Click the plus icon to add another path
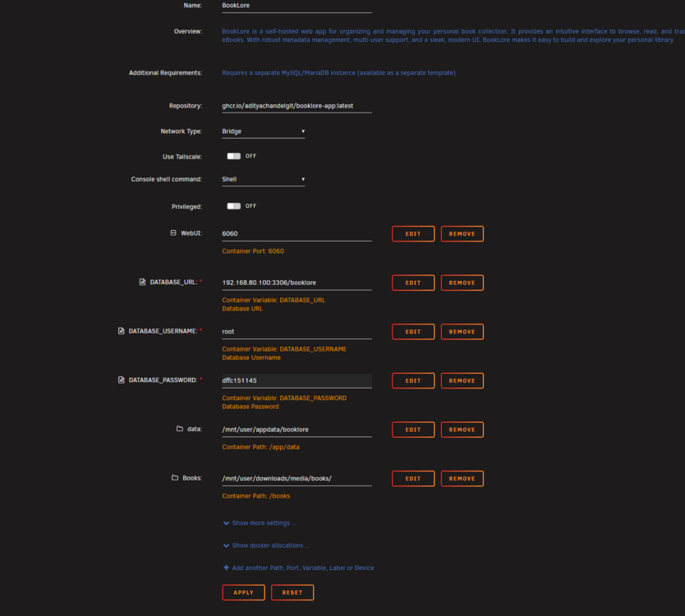Screen dimensions: 685x616 click(x=226, y=568)
